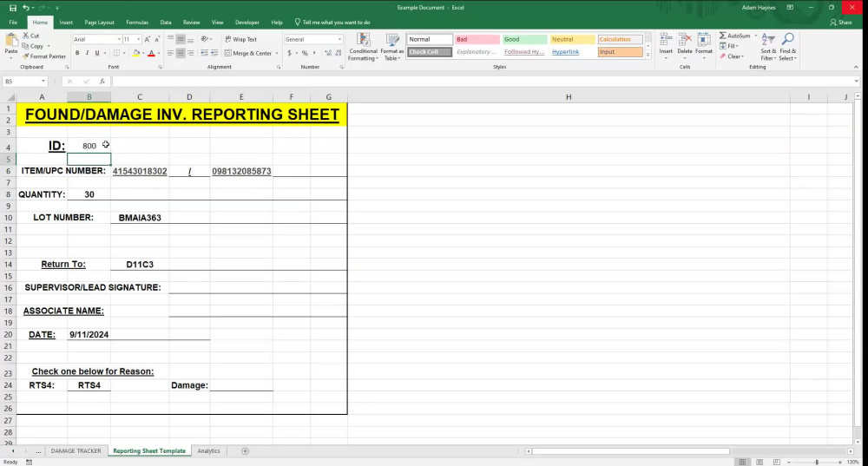
Task: Open Format as Table menu
Action: pos(392,47)
